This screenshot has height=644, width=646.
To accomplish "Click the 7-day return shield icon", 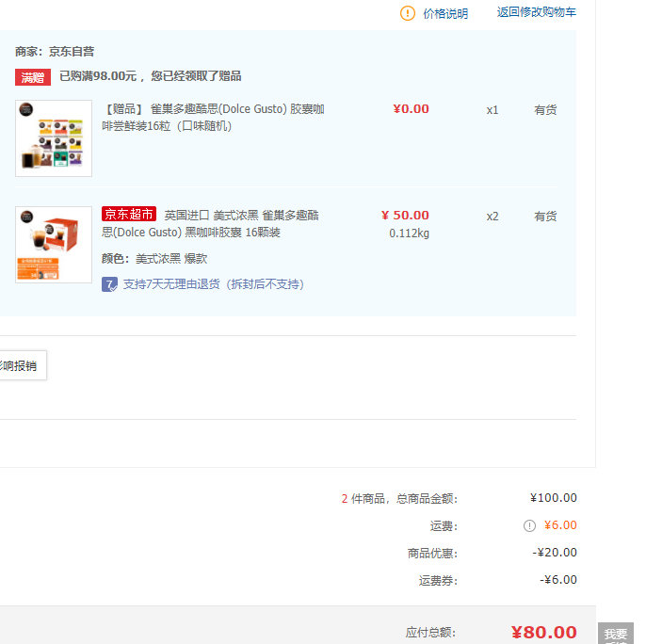I will pos(109,284).
